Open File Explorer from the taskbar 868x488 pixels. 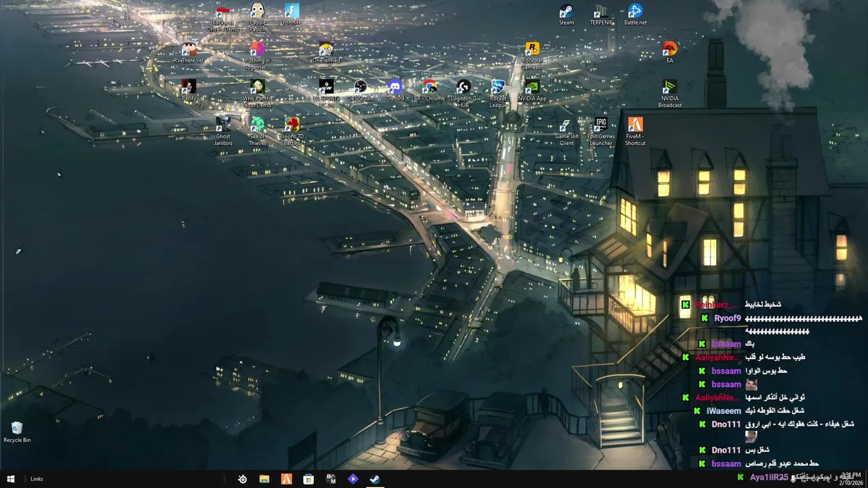[x=264, y=479]
